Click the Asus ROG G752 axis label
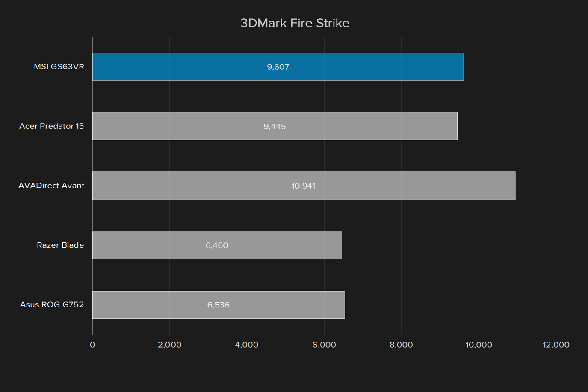The width and height of the screenshot is (588, 392). 52,304
